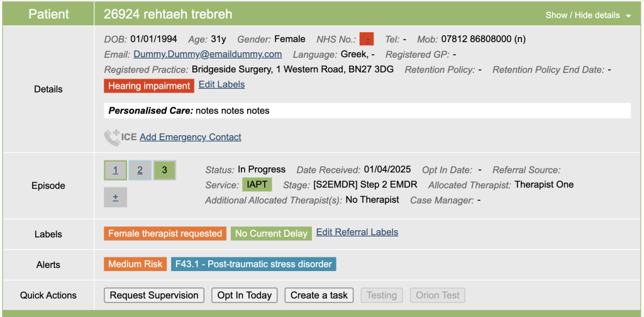644x317 pixels.
Task: Click the red NHS number warning badge
Action: point(367,39)
